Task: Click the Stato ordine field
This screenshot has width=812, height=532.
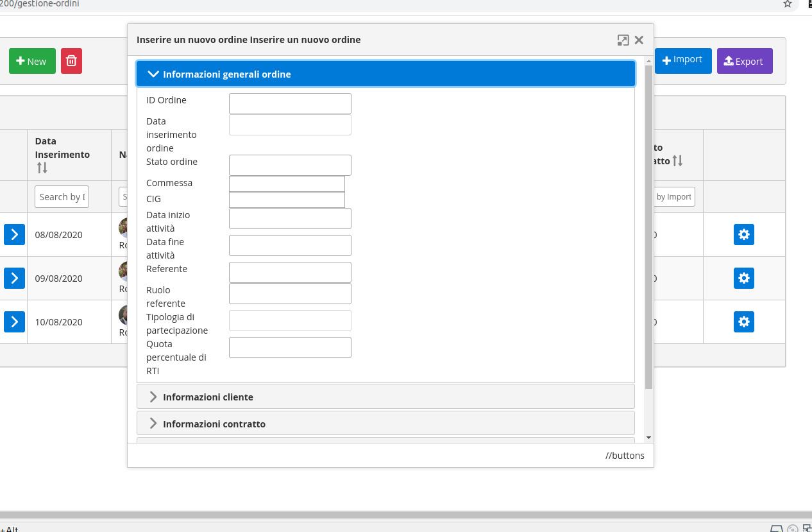Action: (x=290, y=165)
